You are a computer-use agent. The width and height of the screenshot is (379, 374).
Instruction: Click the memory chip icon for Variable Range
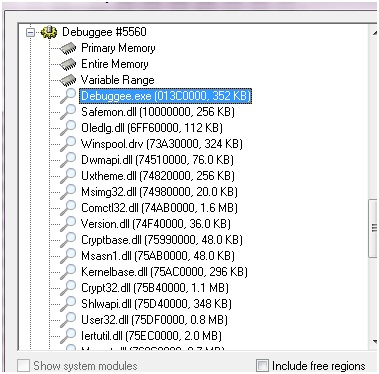(x=68, y=80)
